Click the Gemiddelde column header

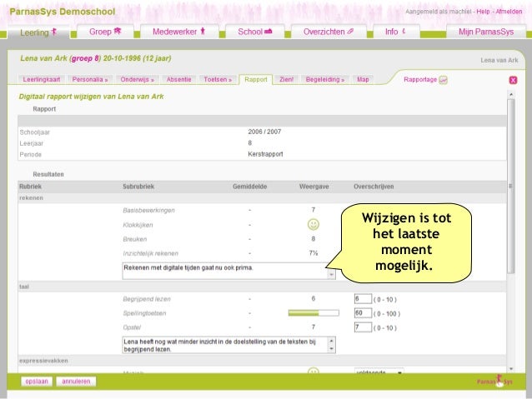249,187
